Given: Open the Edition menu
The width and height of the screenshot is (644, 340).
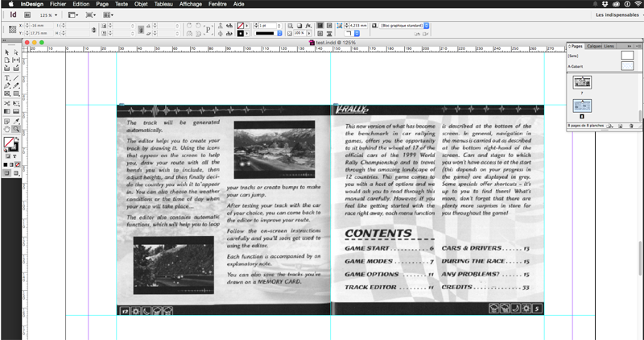Looking at the screenshot, I should [x=81, y=4].
